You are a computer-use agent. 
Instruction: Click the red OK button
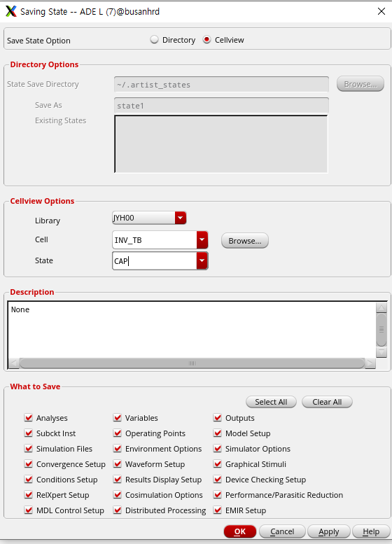(x=240, y=531)
